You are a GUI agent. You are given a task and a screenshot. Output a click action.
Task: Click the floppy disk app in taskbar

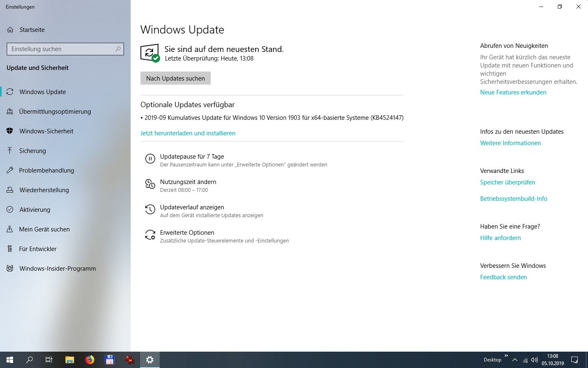pos(109,360)
